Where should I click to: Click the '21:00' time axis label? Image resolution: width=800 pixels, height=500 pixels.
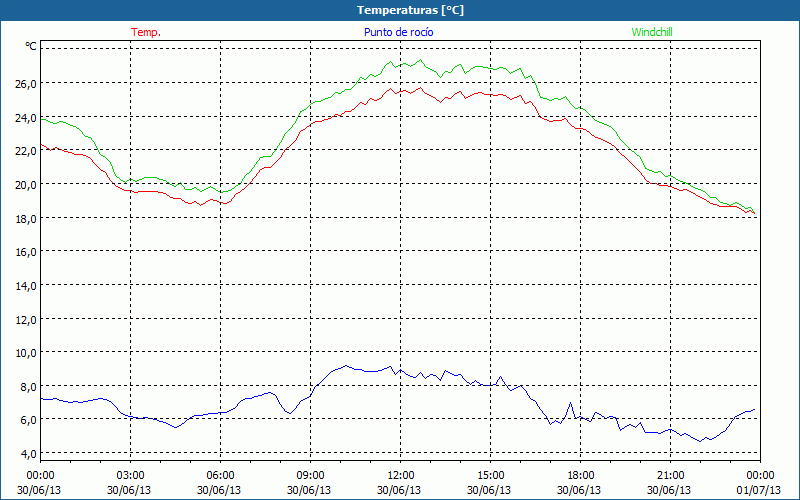click(x=670, y=476)
